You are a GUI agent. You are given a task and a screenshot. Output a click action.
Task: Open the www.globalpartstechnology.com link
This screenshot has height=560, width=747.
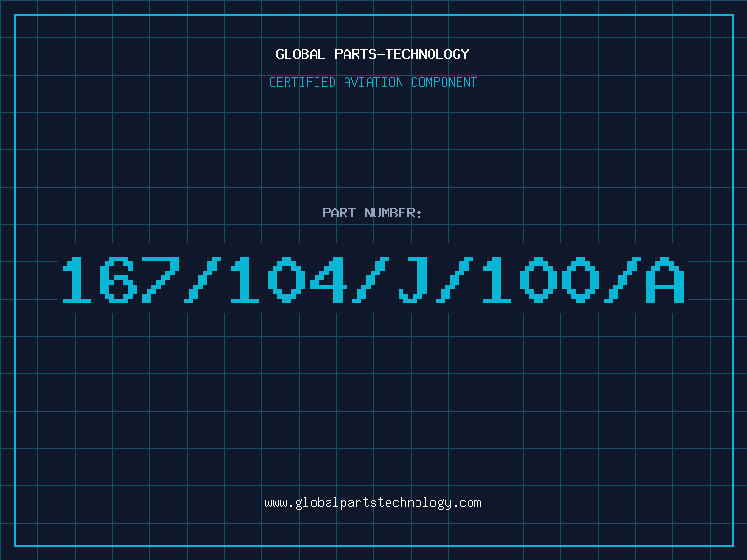point(373,503)
